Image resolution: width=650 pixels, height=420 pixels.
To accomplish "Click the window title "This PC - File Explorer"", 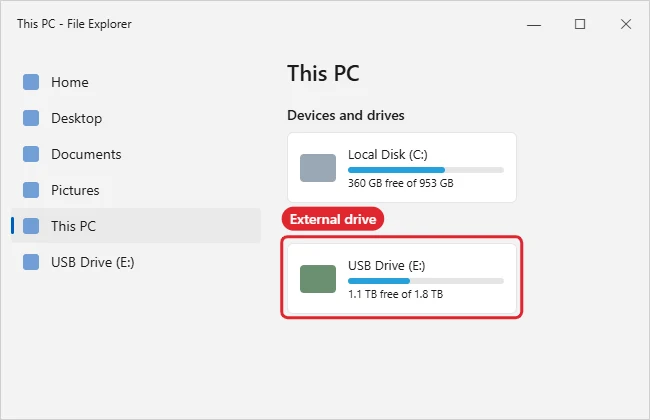I will [74, 24].
